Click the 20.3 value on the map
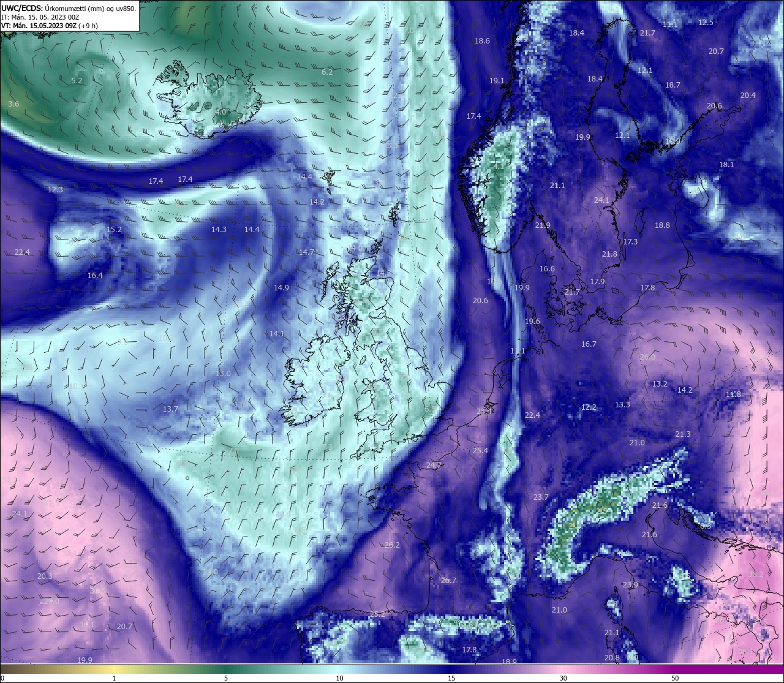Image resolution: width=784 pixels, height=683 pixels. (44, 576)
